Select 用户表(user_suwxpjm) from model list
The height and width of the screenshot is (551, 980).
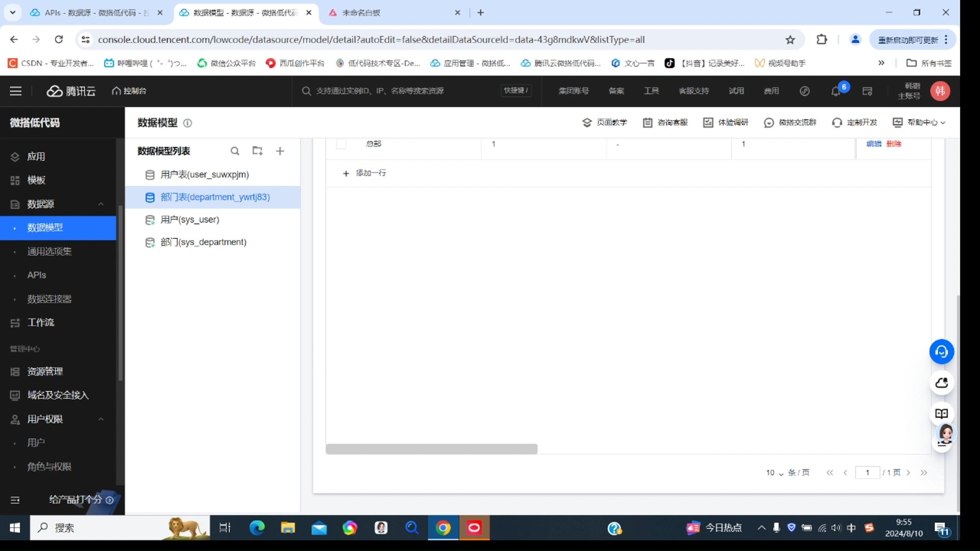tap(204, 174)
